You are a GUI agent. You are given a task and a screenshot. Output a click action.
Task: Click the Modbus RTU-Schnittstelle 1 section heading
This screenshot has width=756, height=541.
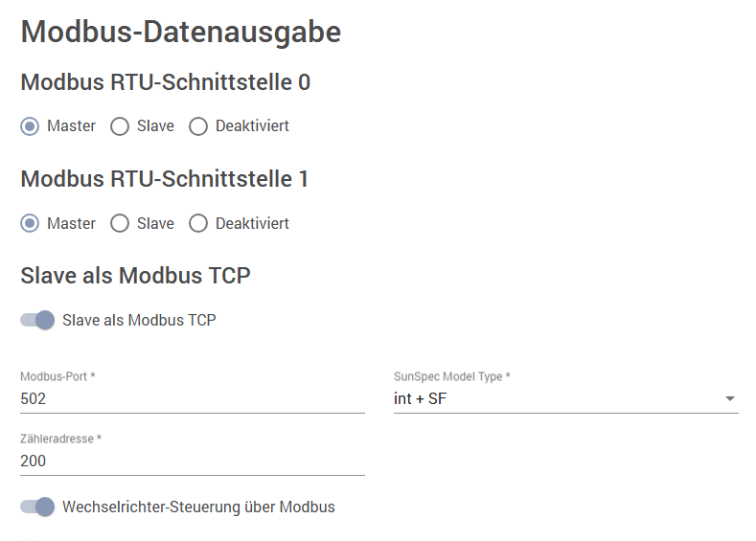point(164,179)
